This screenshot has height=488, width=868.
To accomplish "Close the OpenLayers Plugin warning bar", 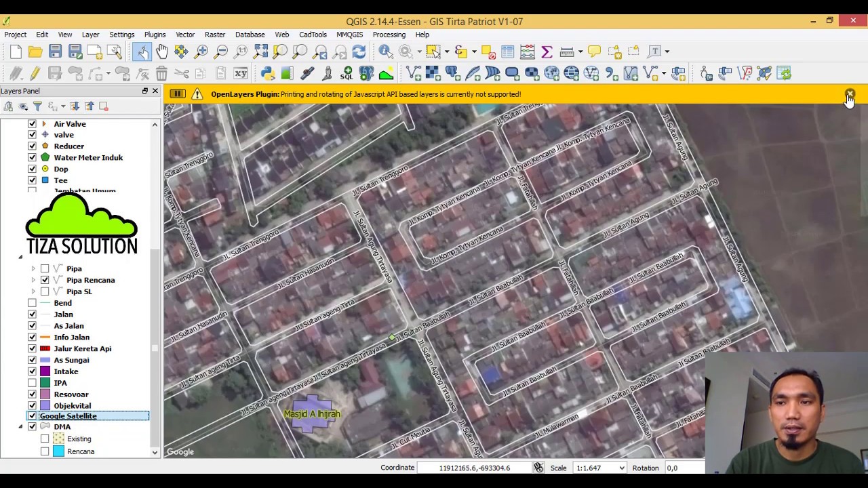I will point(850,94).
